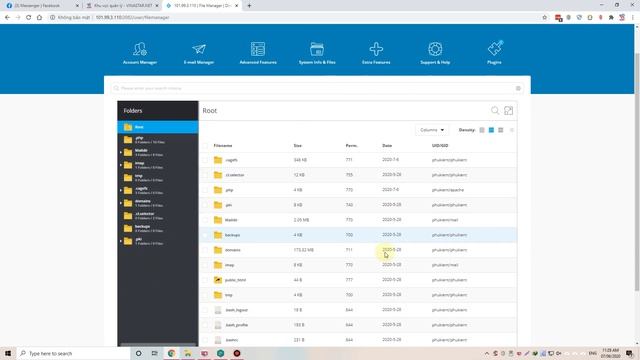Screen dimensions: 640x360
Task: Select the compact density icon
Action: pyautogui.click(x=482, y=130)
